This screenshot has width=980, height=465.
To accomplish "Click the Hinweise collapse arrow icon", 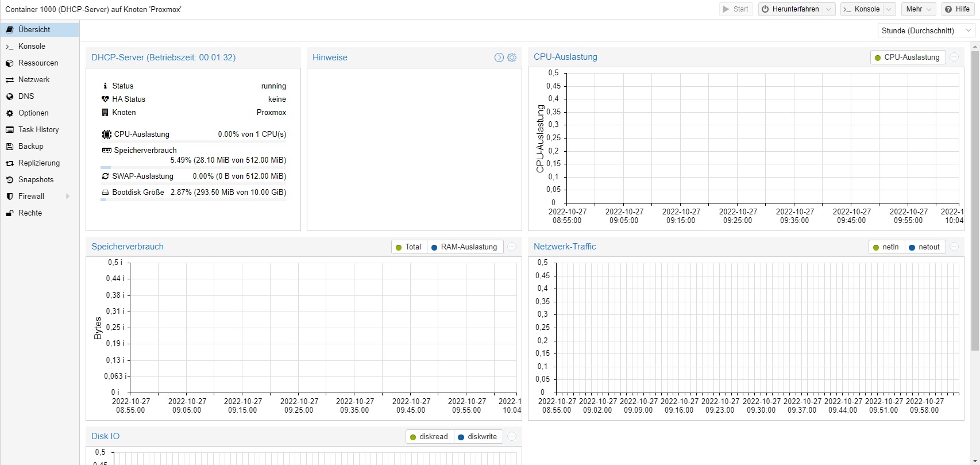I will pyautogui.click(x=499, y=57).
